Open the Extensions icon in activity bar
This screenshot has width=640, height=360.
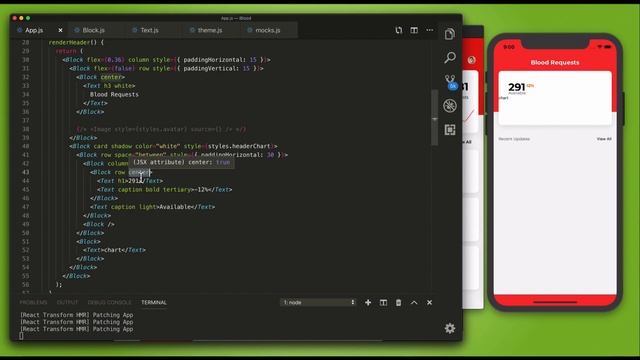click(x=450, y=130)
